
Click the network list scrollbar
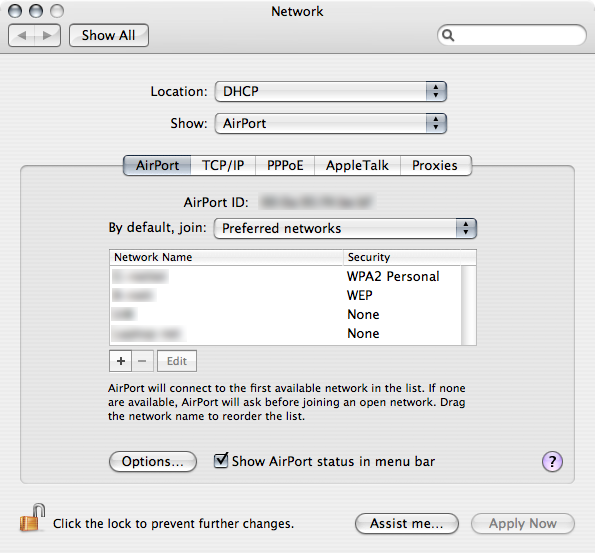click(x=469, y=306)
